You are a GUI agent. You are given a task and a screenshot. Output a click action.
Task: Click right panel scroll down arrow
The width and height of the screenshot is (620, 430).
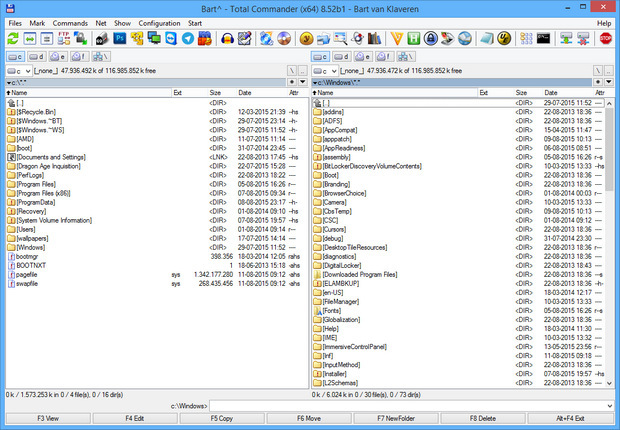(609, 383)
